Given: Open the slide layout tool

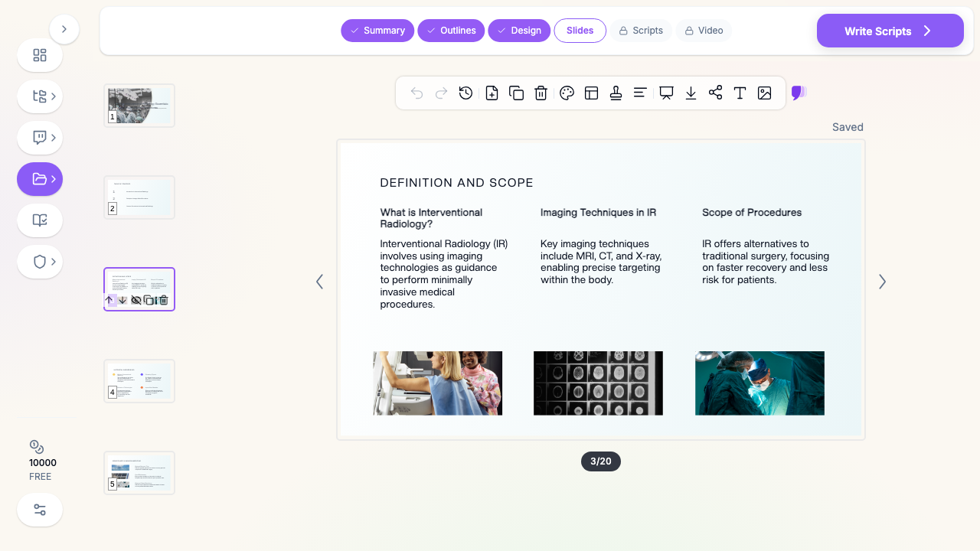Looking at the screenshot, I should pyautogui.click(x=591, y=93).
